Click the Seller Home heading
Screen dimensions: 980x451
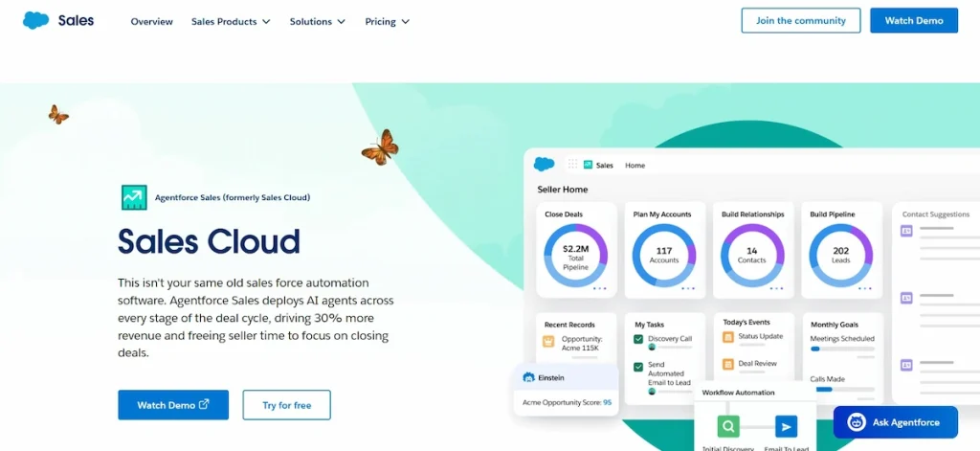563,190
